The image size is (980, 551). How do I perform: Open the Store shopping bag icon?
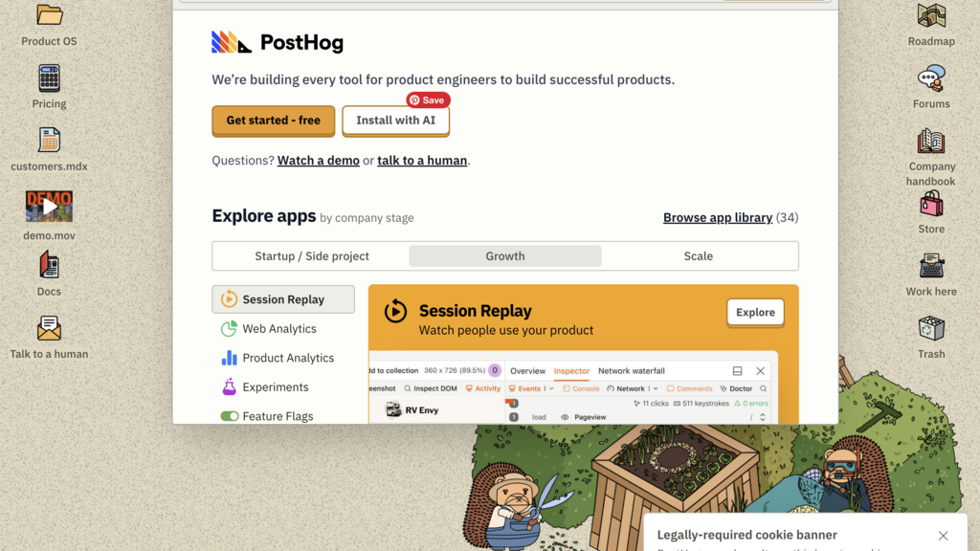pos(931,205)
